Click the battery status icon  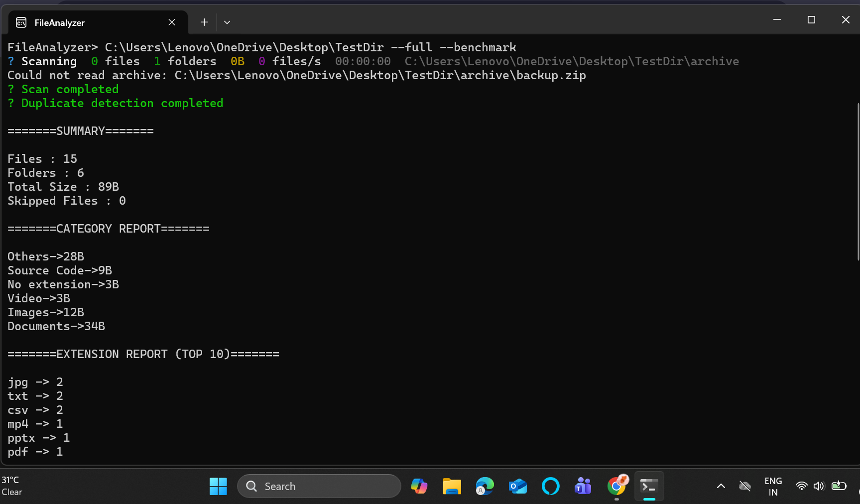[839, 486]
